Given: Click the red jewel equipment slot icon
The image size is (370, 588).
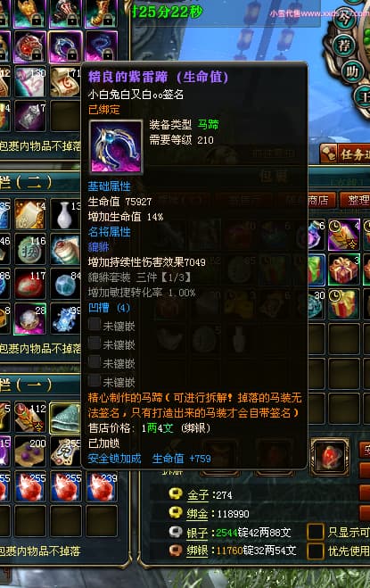Looking at the screenshot, I should pyautogui.click(x=330, y=454).
